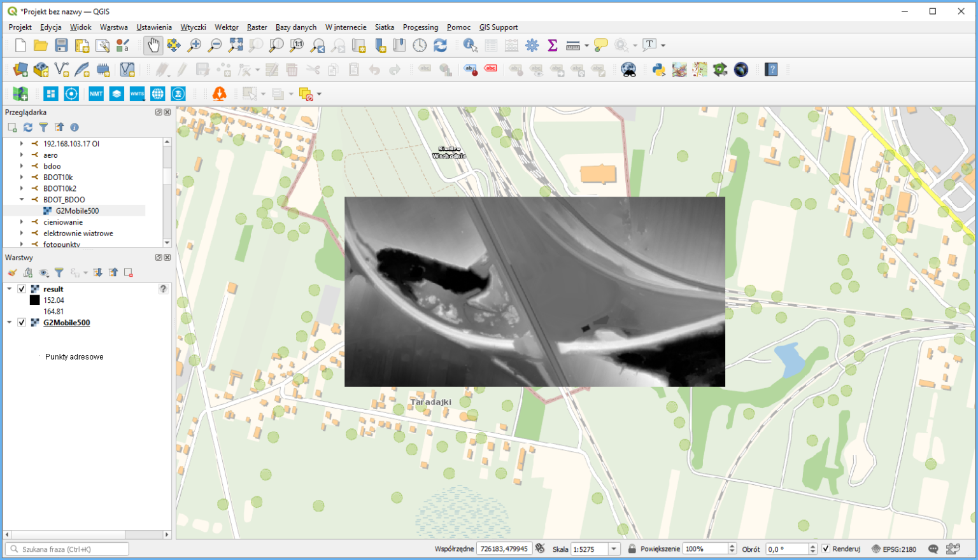The height and width of the screenshot is (560, 978).
Task: Click the Field Calculator sigma icon
Action: tap(552, 45)
